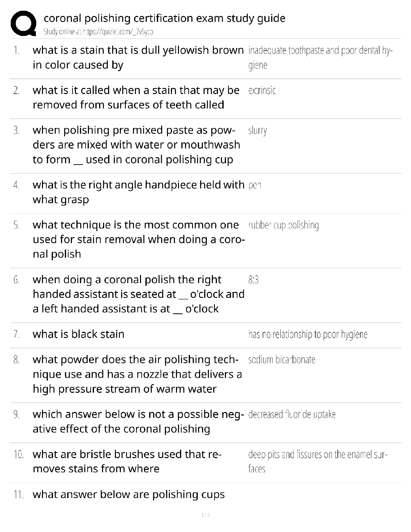
Task: Click question 4 about right angle handpiece grasp
Action: tap(138, 192)
